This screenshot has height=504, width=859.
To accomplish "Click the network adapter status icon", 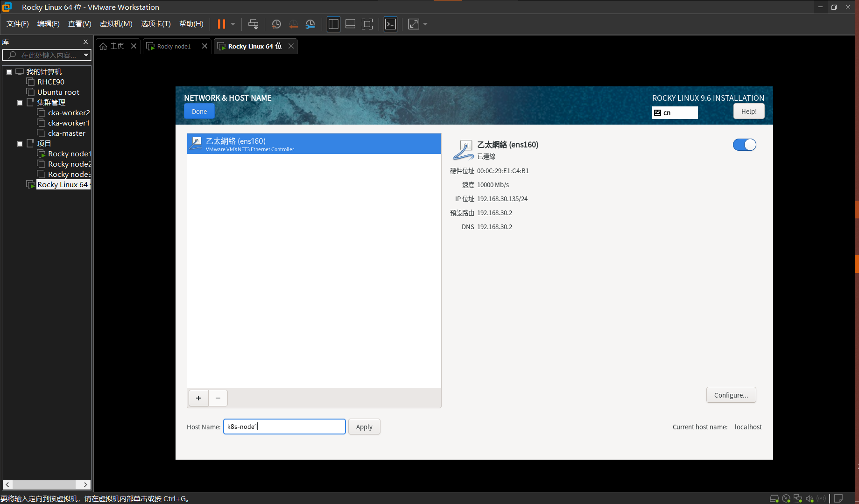I will (798, 498).
